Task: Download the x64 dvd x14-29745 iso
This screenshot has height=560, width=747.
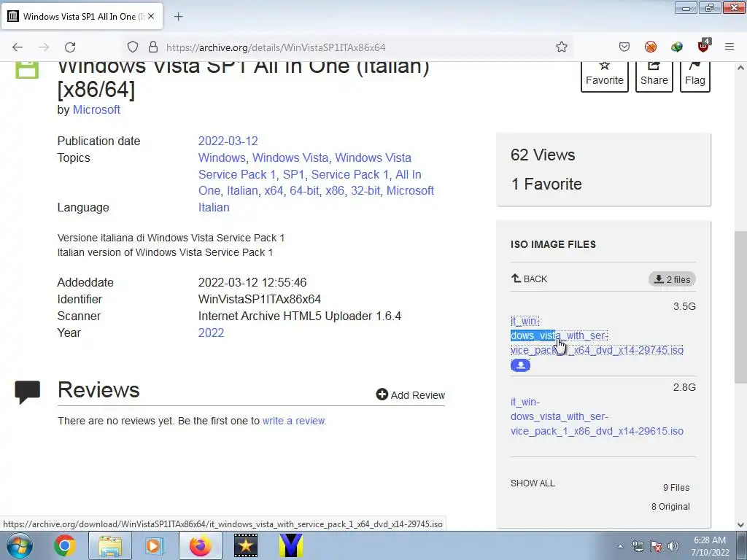Action: point(597,335)
